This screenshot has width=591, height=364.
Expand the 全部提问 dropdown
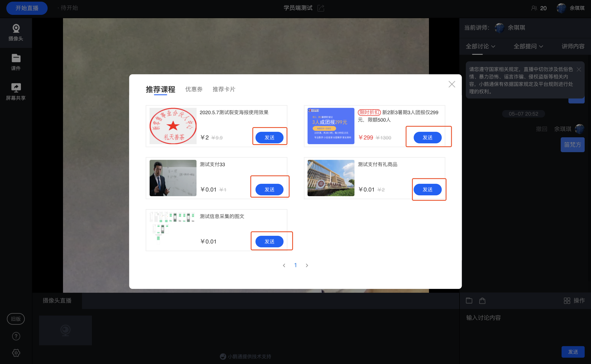pyautogui.click(x=528, y=46)
